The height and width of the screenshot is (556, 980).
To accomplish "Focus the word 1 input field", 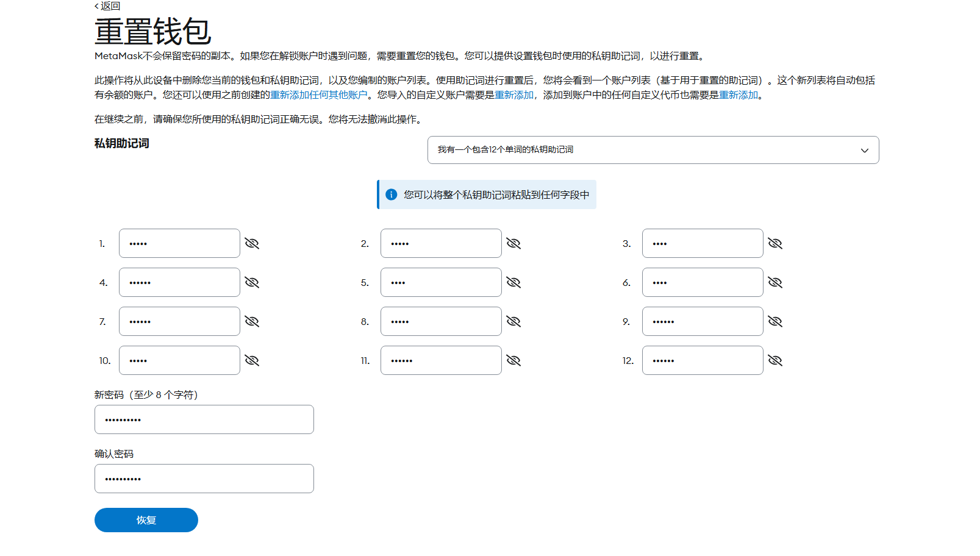I will tap(179, 243).
